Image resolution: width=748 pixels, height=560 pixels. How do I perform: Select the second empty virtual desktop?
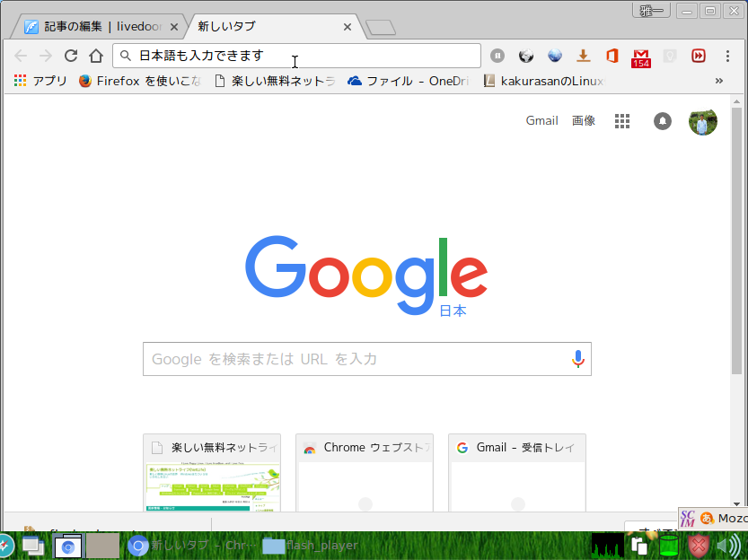coord(102,547)
